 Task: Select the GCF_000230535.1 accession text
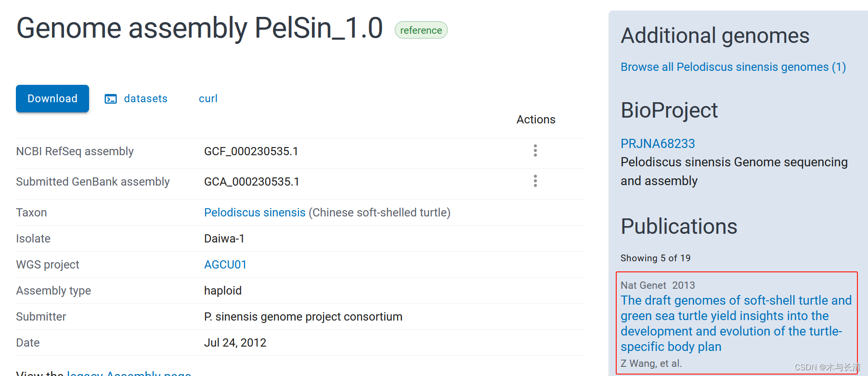click(x=251, y=151)
